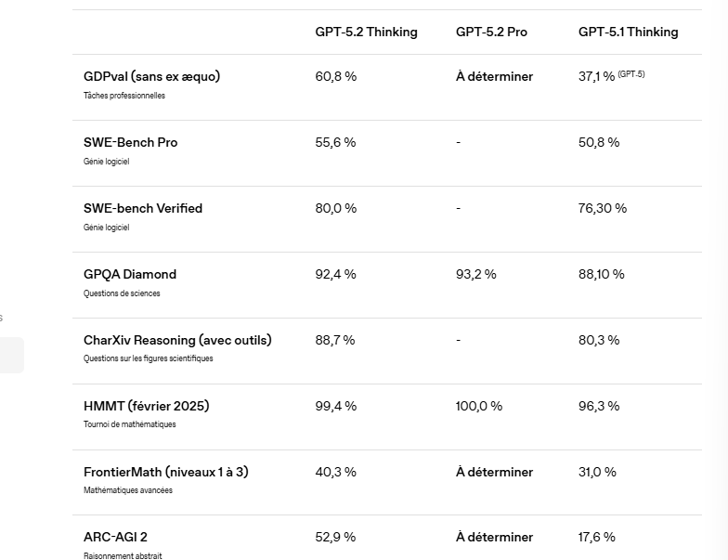The image size is (728, 560).
Task: Select the Questions de sciences subtitle
Action: click(x=122, y=293)
